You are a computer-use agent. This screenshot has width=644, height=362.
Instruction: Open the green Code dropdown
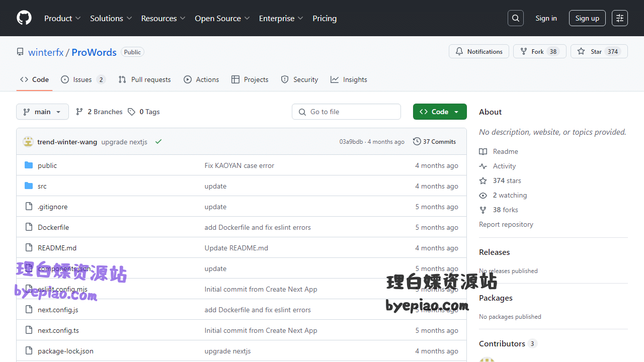coord(440,112)
